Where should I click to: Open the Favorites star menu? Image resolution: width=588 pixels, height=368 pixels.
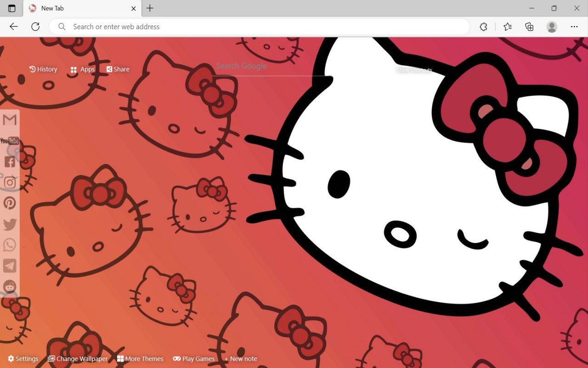point(508,27)
